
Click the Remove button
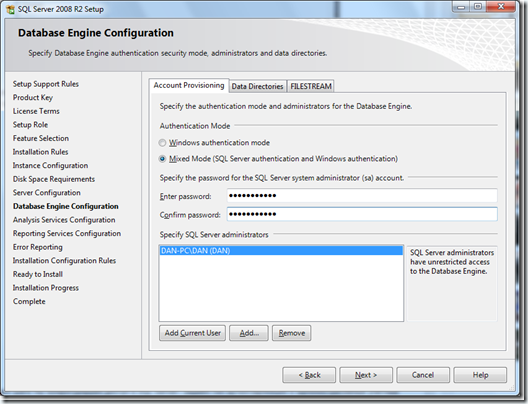(x=292, y=333)
